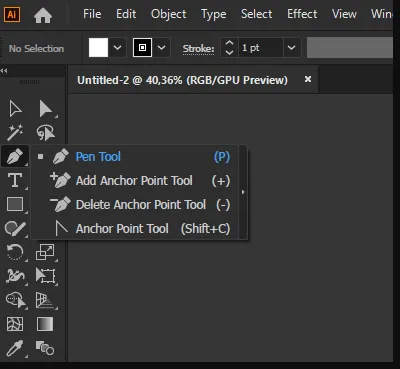Activate the Magic Wand tool
Screen dimensions: 400x369
tap(15, 132)
